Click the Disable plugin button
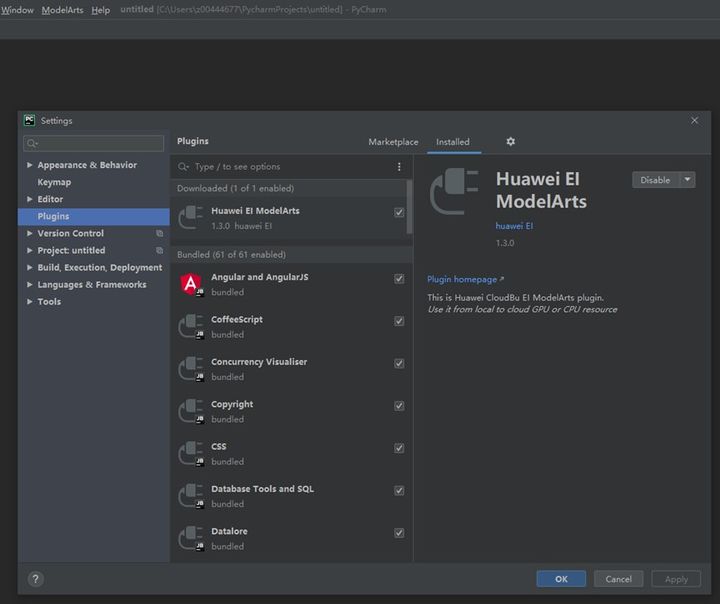Image resolution: width=720 pixels, height=604 pixels. (x=655, y=180)
